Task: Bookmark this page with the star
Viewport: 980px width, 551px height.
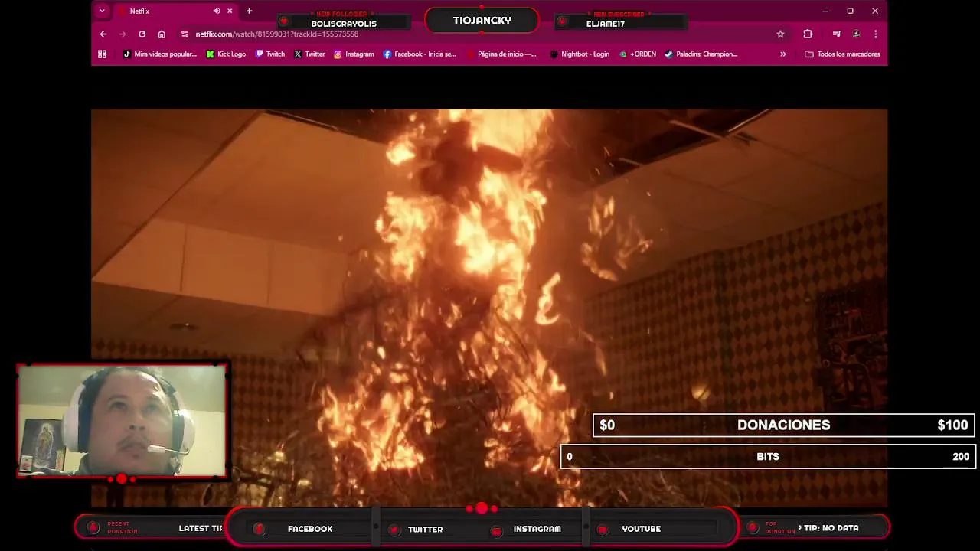Action: coord(780,34)
